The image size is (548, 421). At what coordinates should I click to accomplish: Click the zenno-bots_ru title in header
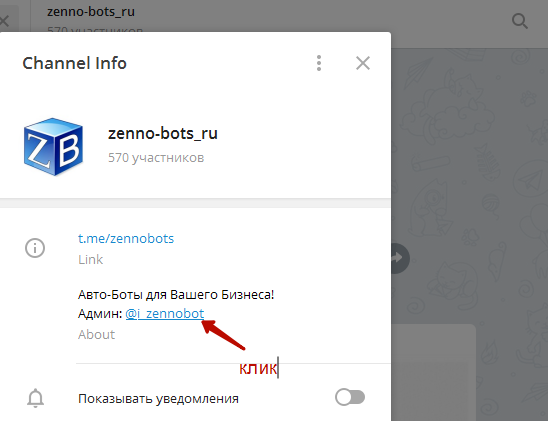click(91, 12)
